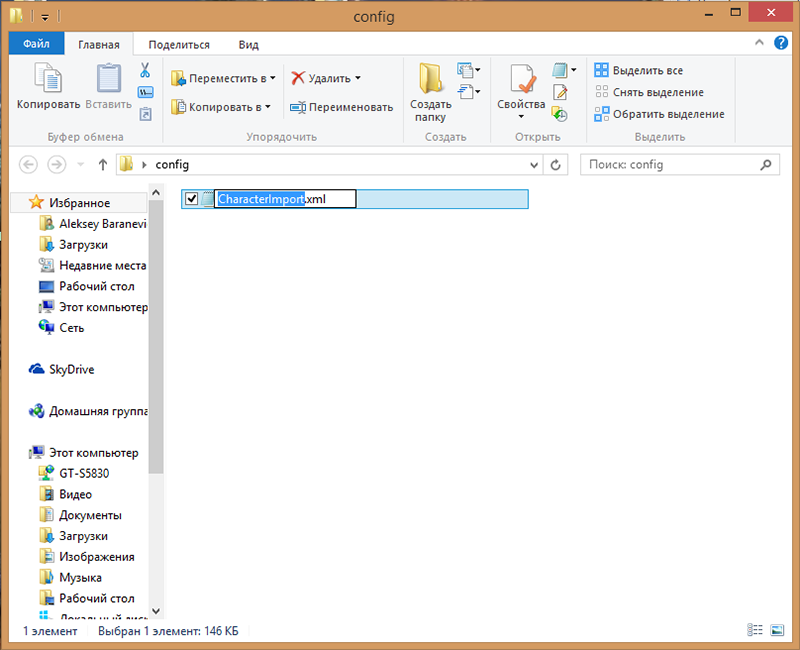Viewport: 800px width, 650px height.
Task: Click the scissors Cut icon
Action: click(x=145, y=70)
